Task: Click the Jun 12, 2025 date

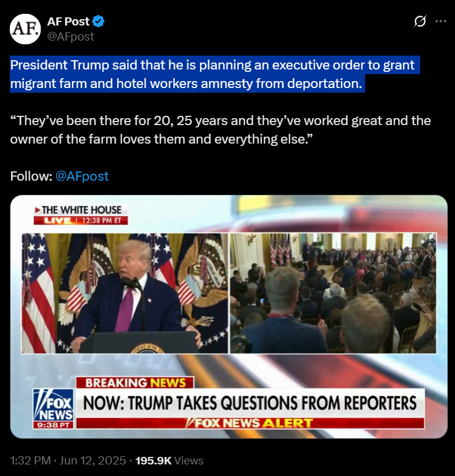Action: point(92,460)
